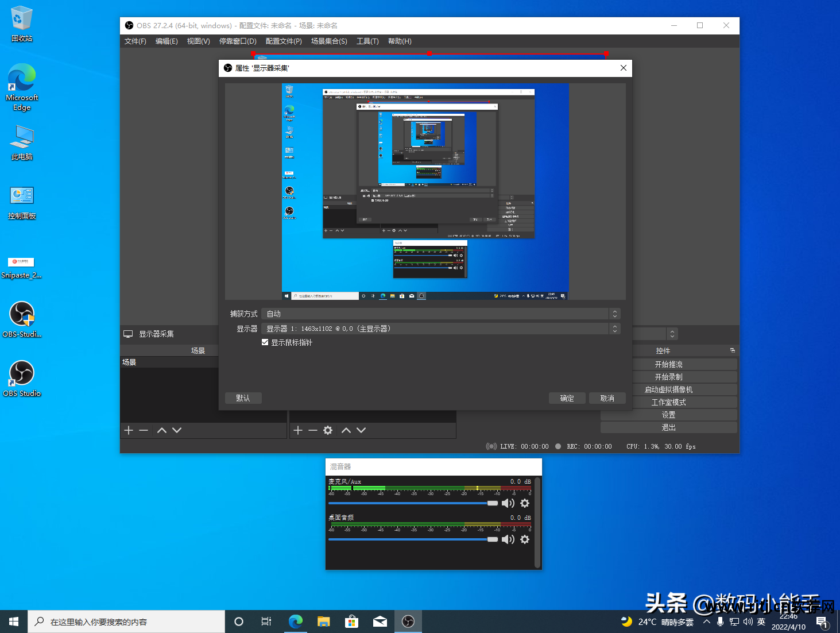Open File Explorer from the taskbar
This screenshot has width=840, height=633.
pyautogui.click(x=324, y=622)
